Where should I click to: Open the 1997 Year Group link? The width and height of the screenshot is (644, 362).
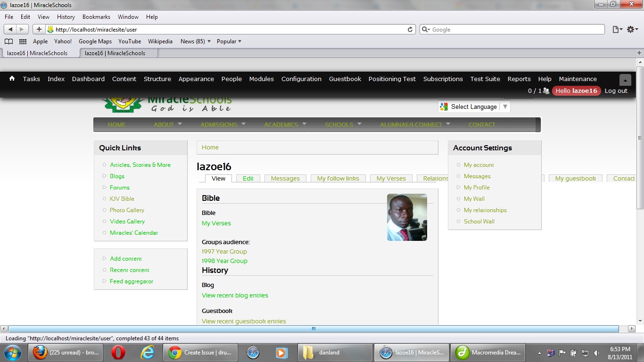click(x=224, y=251)
